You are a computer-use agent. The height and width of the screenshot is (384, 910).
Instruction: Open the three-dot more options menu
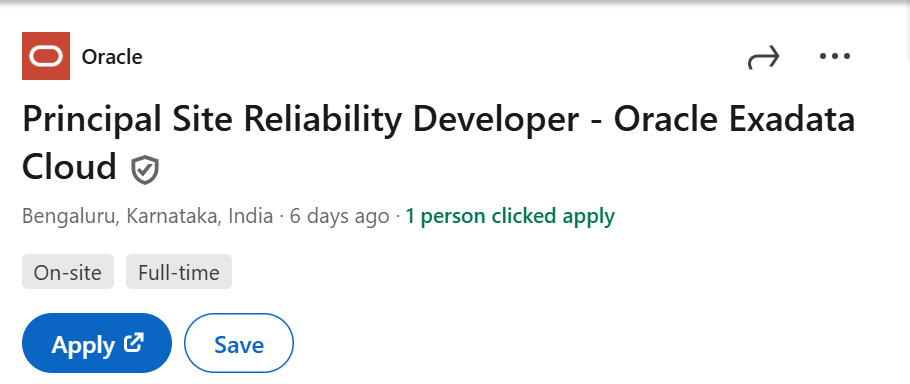click(x=835, y=56)
